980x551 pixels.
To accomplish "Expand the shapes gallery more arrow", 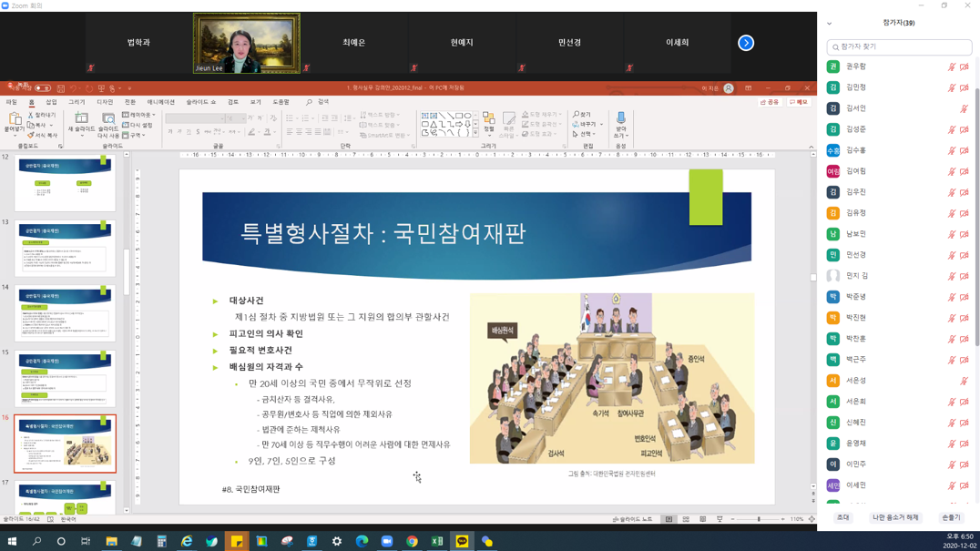I will (x=475, y=132).
